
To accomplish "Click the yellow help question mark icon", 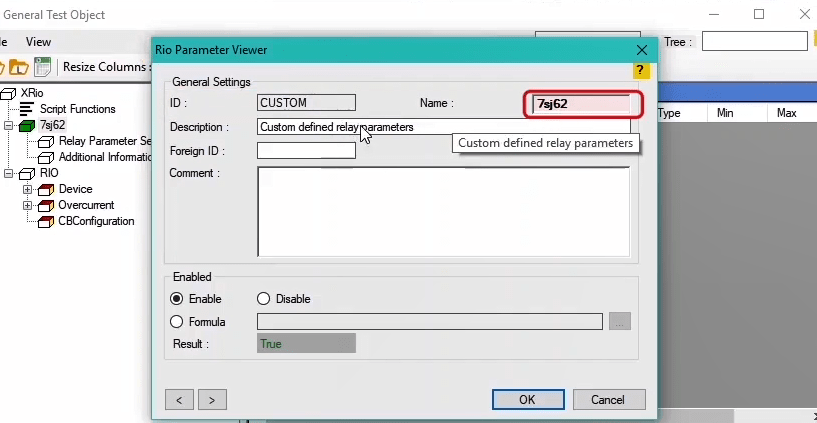I will point(642,70).
